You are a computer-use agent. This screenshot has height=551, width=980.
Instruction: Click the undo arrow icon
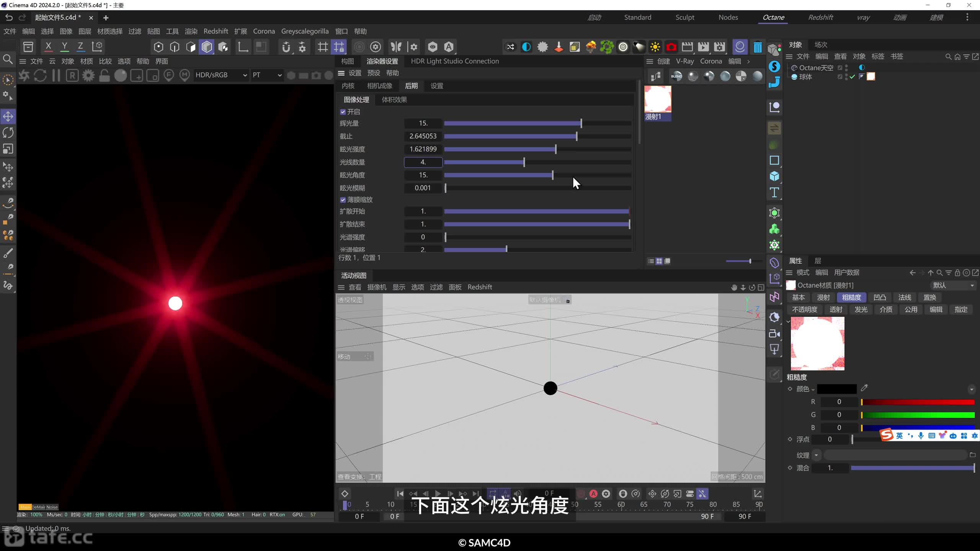coord(9,18)
